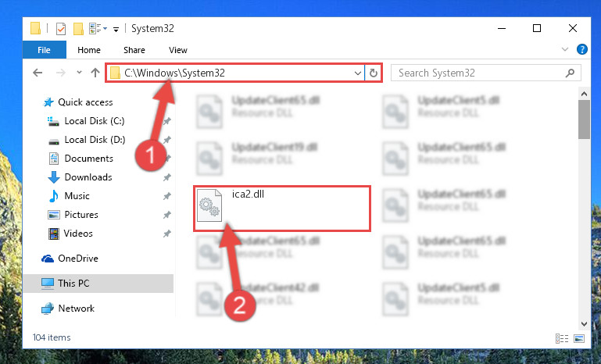The height and width of the screenshot is (364, 601).
Task: Expand the address bar history dropdown
Action: click(358, 73)
